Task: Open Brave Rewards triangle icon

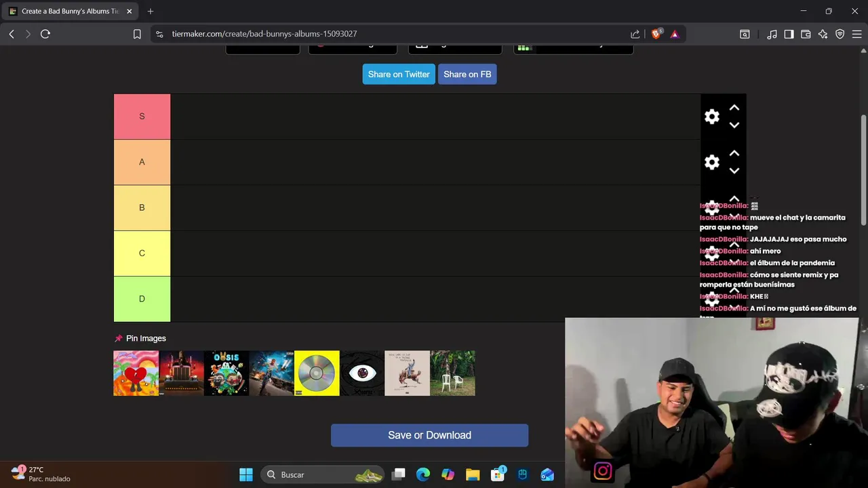Action: 674,34
